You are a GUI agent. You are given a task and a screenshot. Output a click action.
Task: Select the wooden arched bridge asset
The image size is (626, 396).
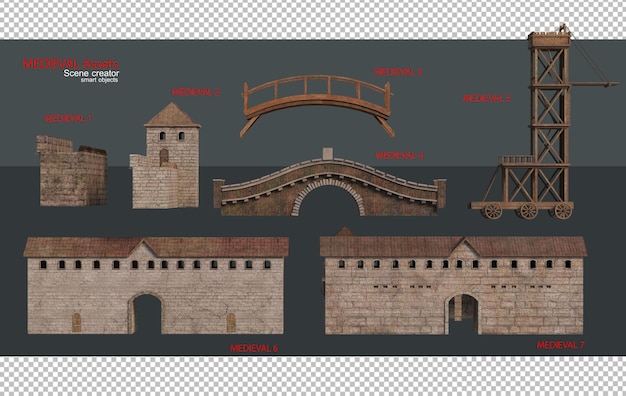tap(317, 106)
